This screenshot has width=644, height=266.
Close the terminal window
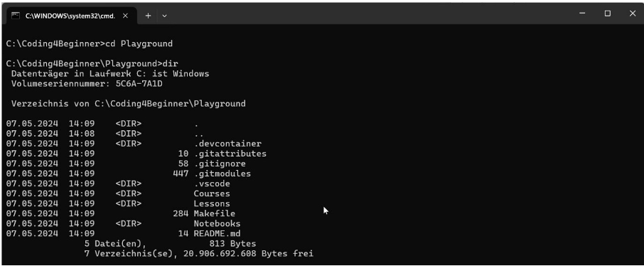633,14
